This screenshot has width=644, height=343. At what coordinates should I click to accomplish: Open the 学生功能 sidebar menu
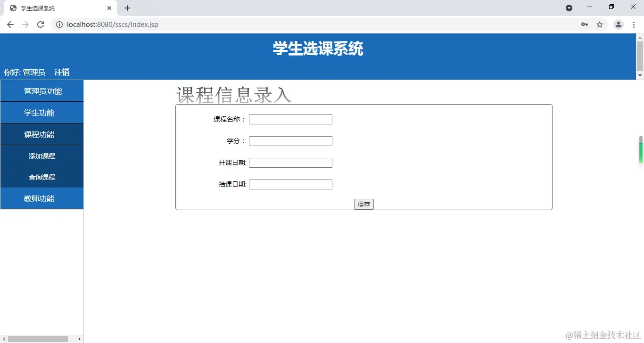[x=41, y=112]
